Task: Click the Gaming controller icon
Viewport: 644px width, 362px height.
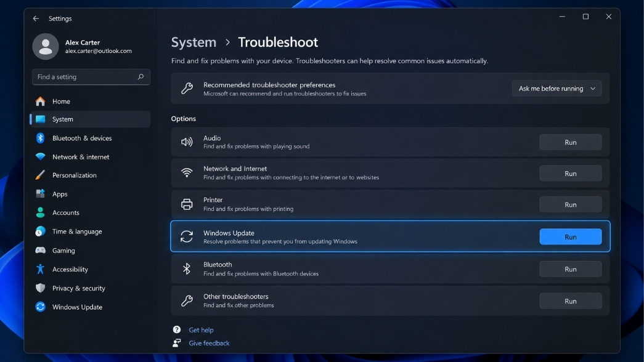Action: tap(40, 251)
